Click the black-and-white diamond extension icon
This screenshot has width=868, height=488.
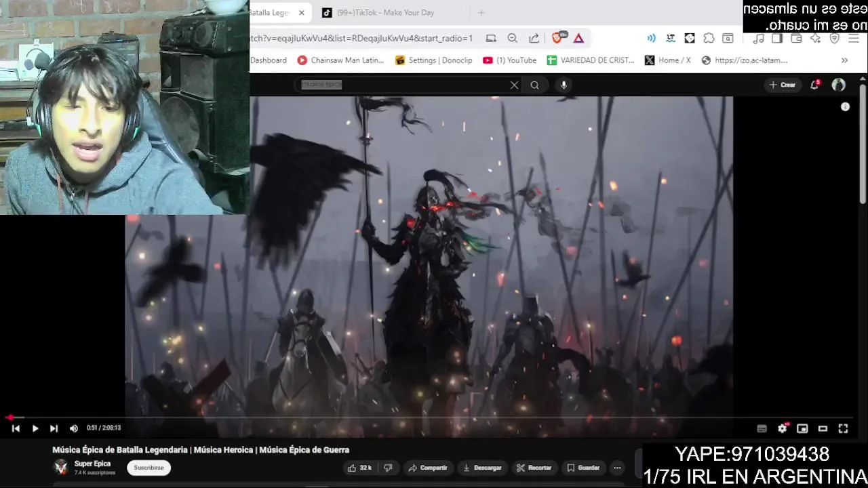[x=690, y=39]
